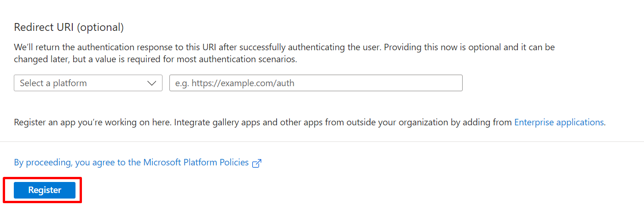This screenshot has width=644, height=205.
Task: Click the "Register an app you're working on" text
Action: (92, 122)
